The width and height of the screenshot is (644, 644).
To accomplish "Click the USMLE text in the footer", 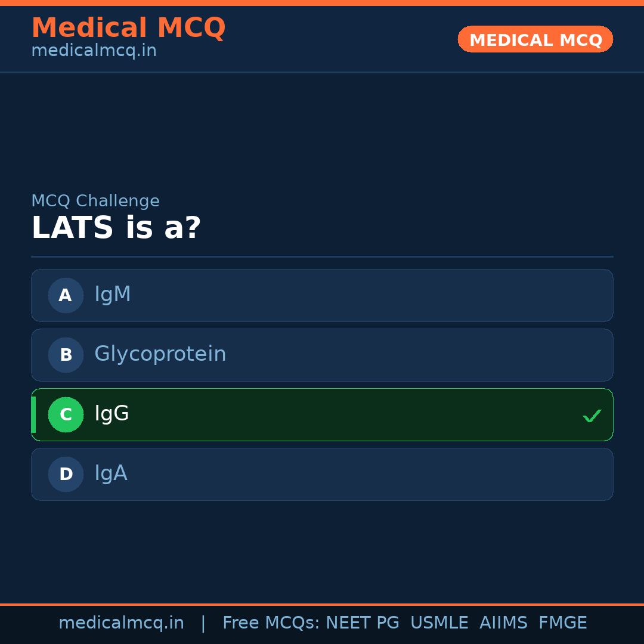I will [x=439, y=623].
